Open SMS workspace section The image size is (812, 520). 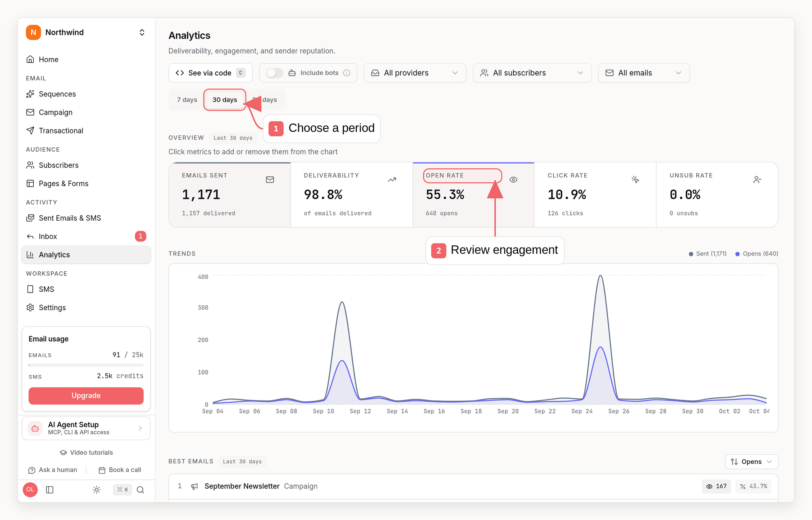coord(86,289)
